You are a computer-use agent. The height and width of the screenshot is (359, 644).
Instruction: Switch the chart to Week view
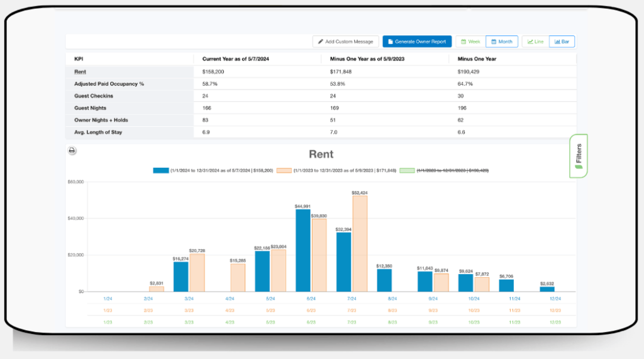(470, 41)
